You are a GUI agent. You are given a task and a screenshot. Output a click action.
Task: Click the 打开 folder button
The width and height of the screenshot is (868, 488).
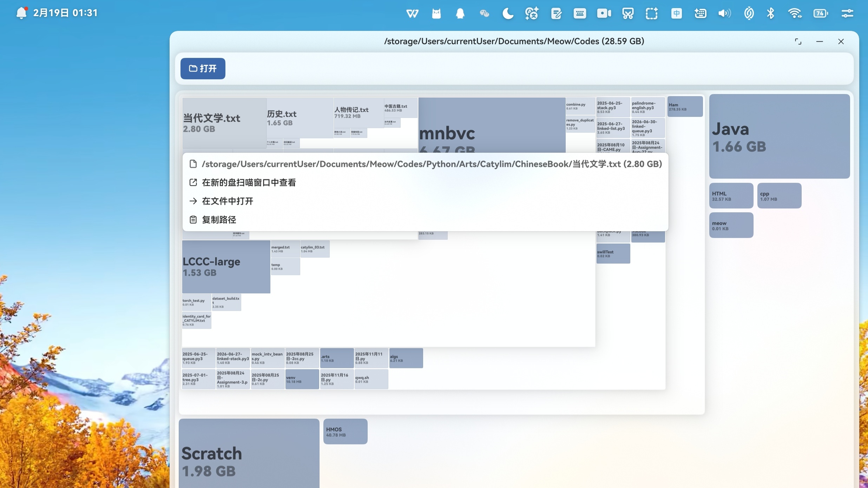point(203,68)
